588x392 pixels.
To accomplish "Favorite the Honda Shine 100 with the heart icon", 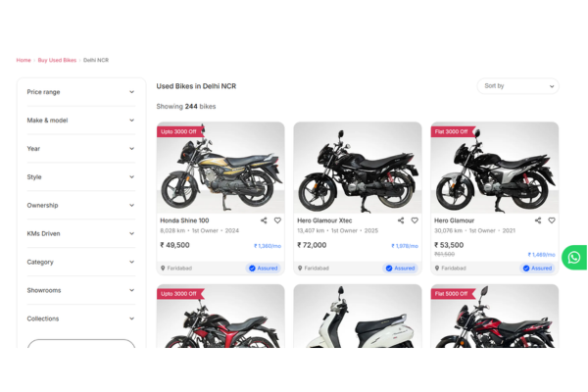I will coord(277,220).
